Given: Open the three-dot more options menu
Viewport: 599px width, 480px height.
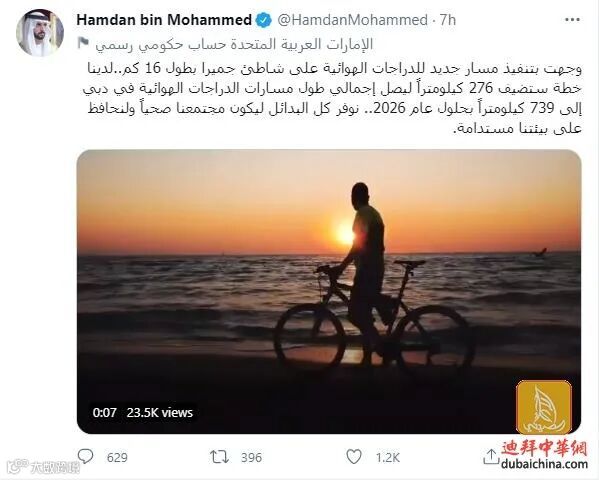Looking at the screenshot, I should coord(572,20).
